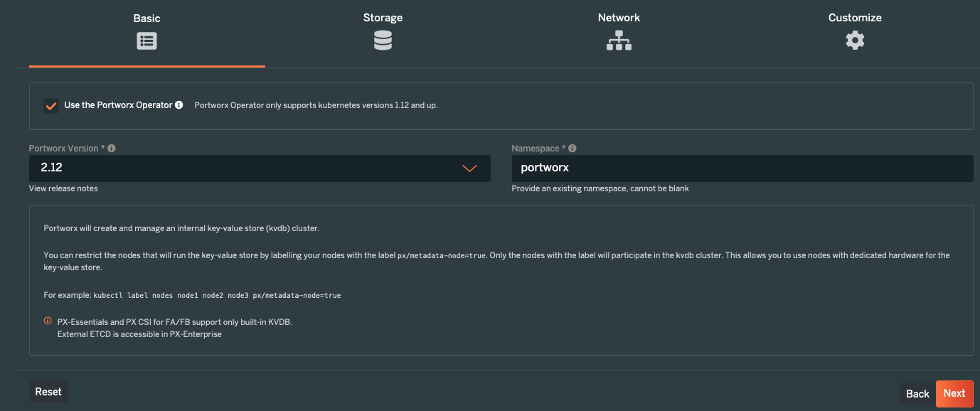Screen dimensions: 980x411
Task: Click the Namespace input field with portworx
Action: [x=742, y=169]
